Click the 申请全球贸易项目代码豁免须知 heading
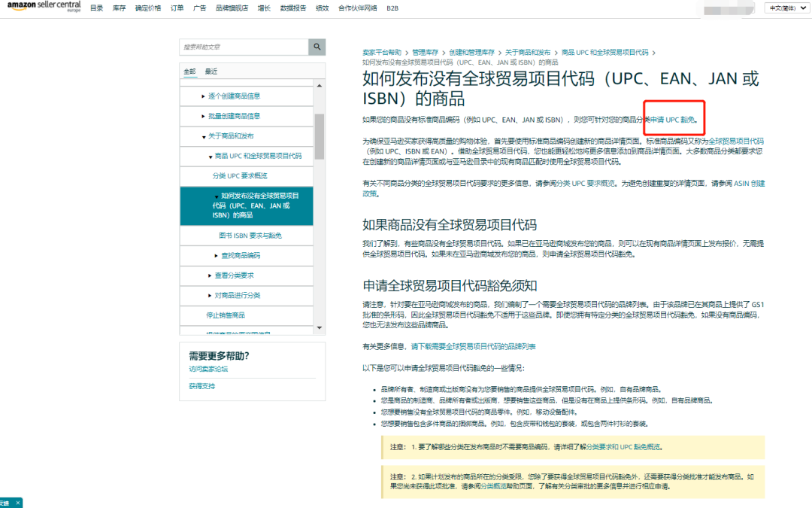This screenshot has width=812, height=508. pos(450,286)
